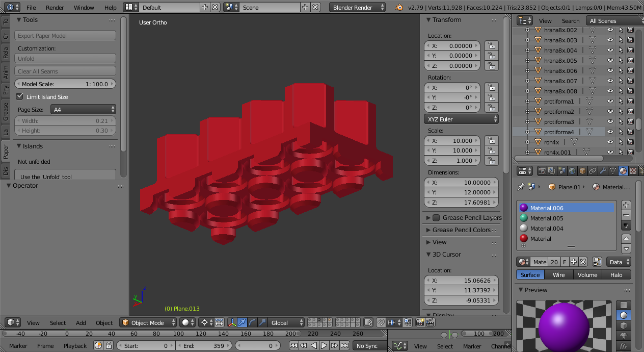Click the translate manipulator arrow icon
Screen dimensions: 644x352
(243, 322)
